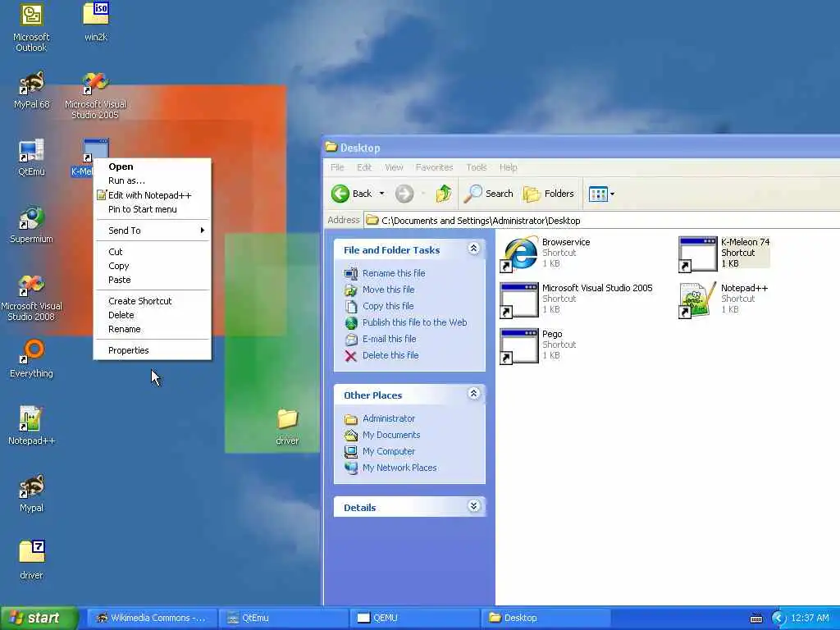Click Copy this file link
The image size is (840, 630).
coord(388,306)
